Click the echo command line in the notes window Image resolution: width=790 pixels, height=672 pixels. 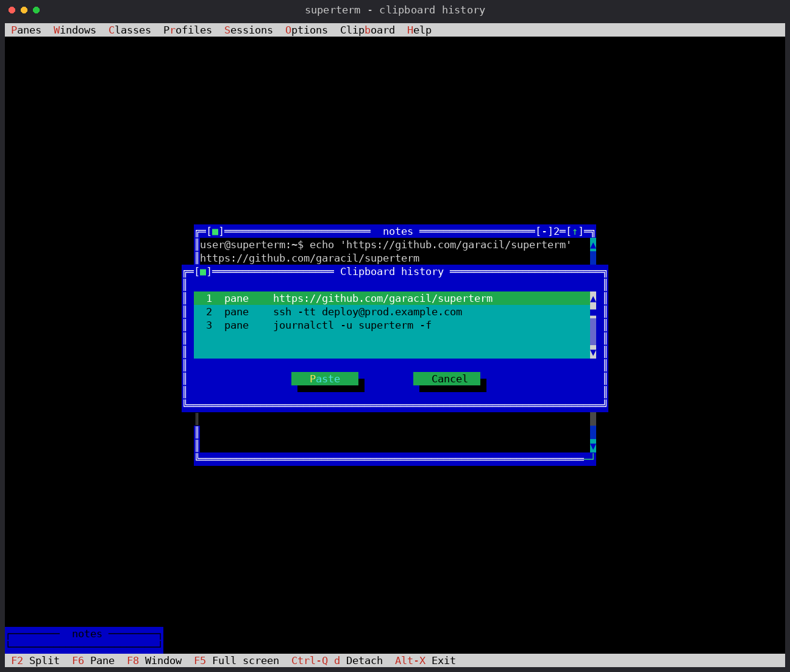point(386,245)
